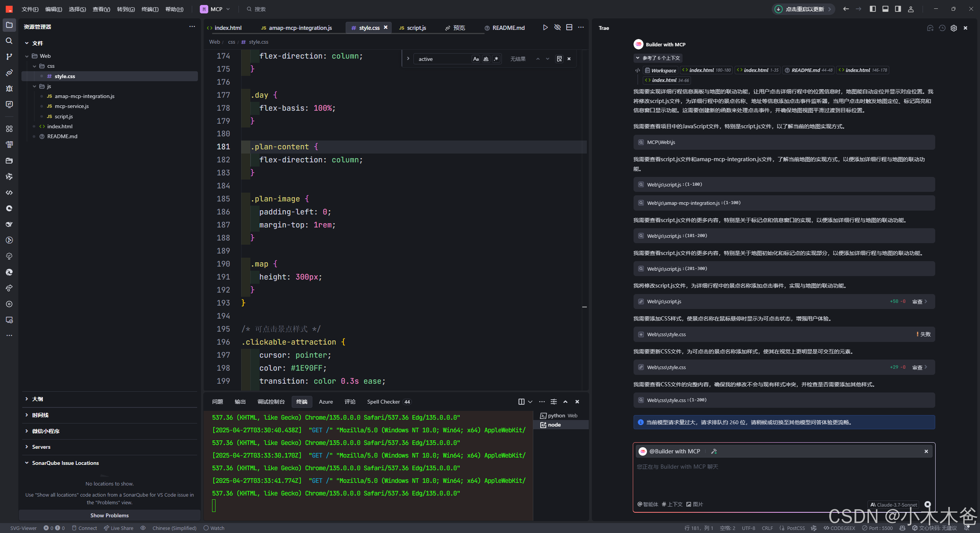Image resolution: width=980 pixels, height=533 pixels.
Task: Open chat history in Trae panel
Action: point(942,28)
